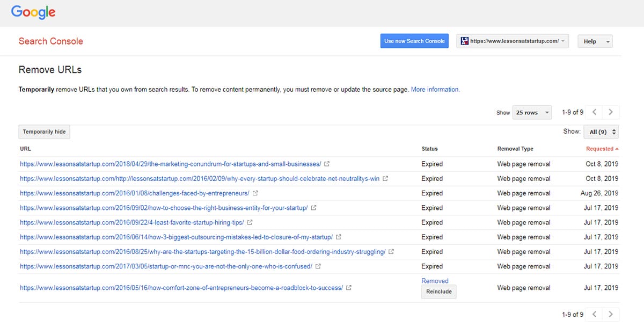Click the Use new Search Console button
Image resolution: width=644 pixels, height=328 pixels.
[x=414, y=41]
